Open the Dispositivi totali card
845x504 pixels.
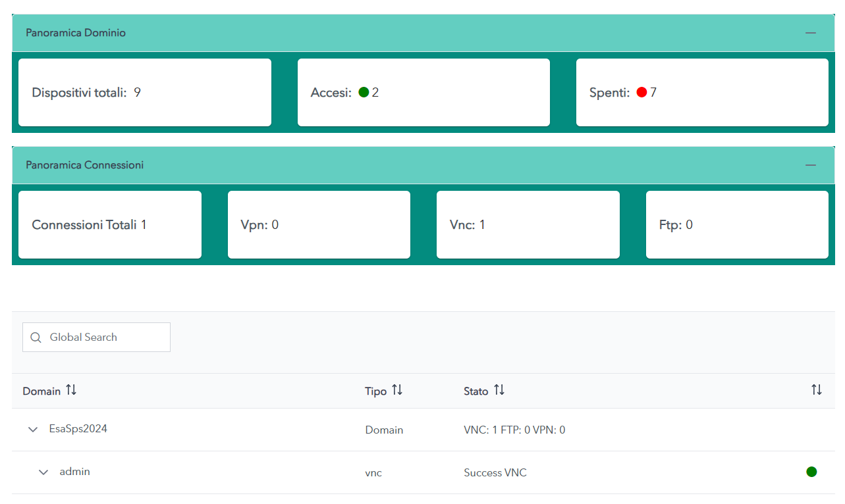144,93
